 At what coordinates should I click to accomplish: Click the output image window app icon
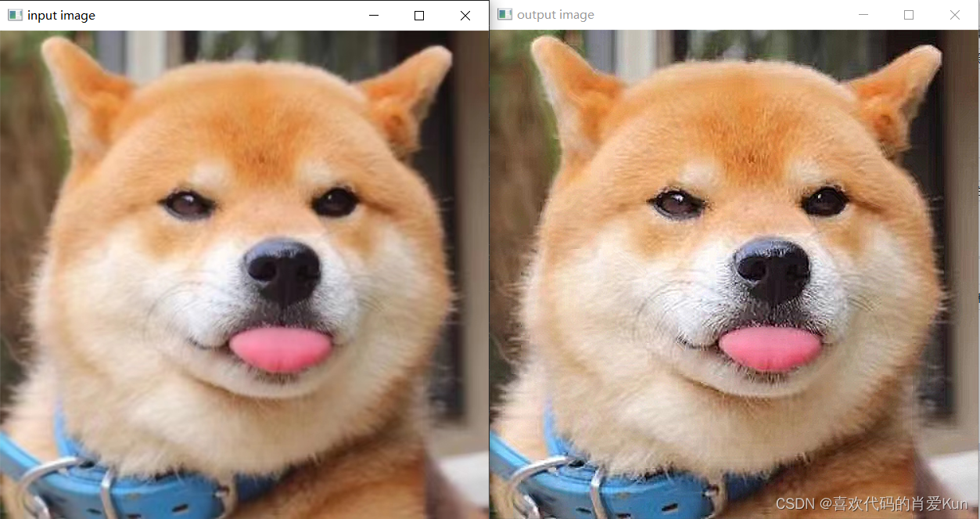pyautogui.click(x=505, y=15)
